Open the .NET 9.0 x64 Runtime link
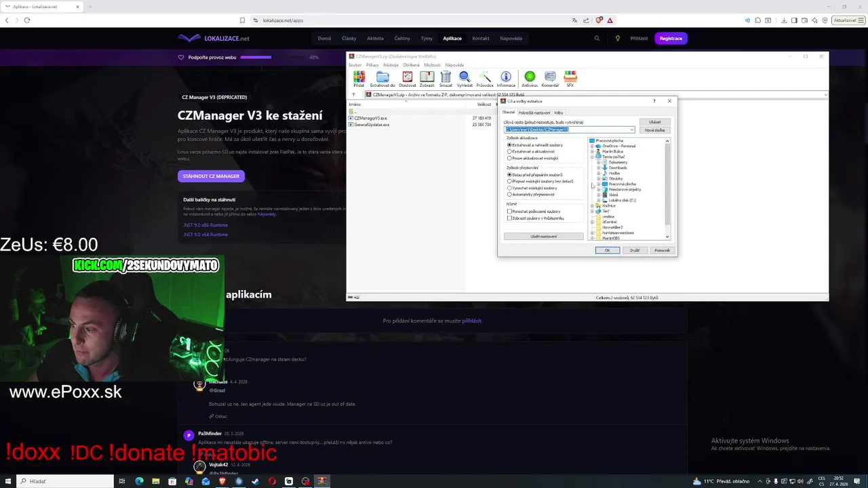The width and height of the screenshot is (868, 488). 205,235
